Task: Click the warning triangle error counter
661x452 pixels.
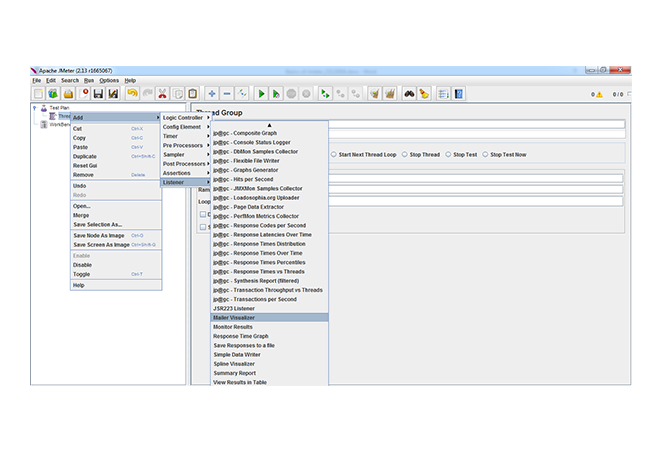Action: tap(599, 94)
